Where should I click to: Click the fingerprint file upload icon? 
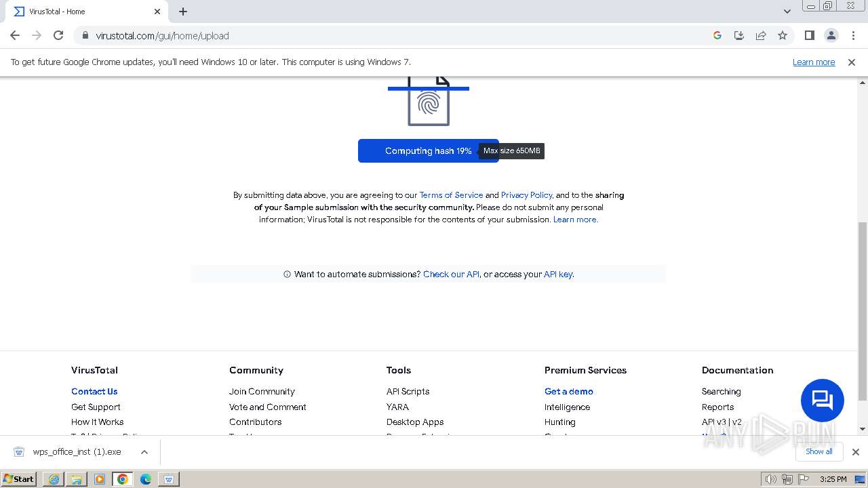pyautogui.click(x=429, y=100)
